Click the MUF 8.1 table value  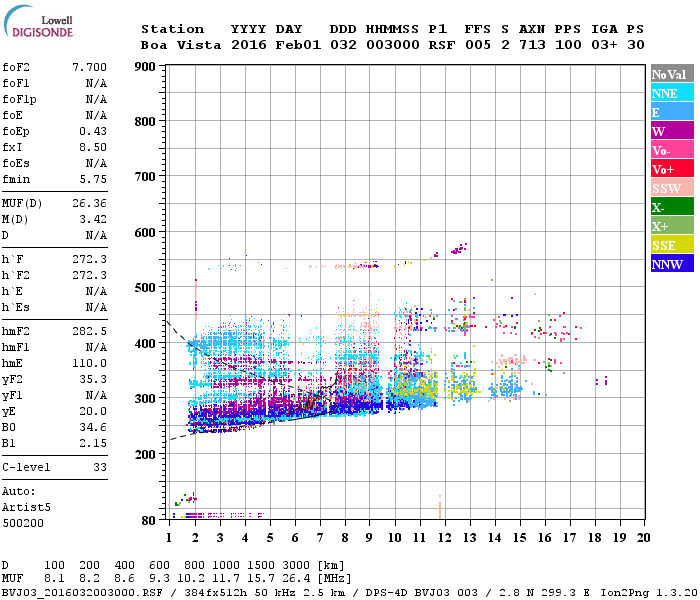pyautogui.click(x=54, y=579)
